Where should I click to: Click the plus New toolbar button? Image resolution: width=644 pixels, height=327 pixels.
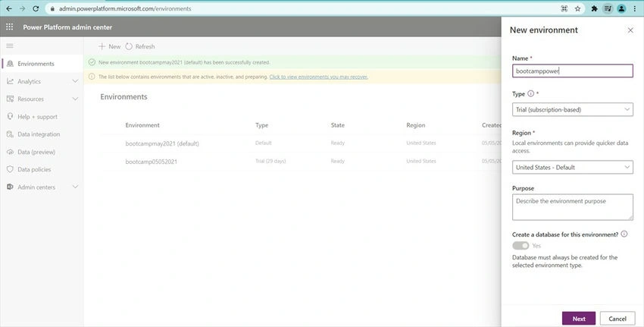coord(109,46)
